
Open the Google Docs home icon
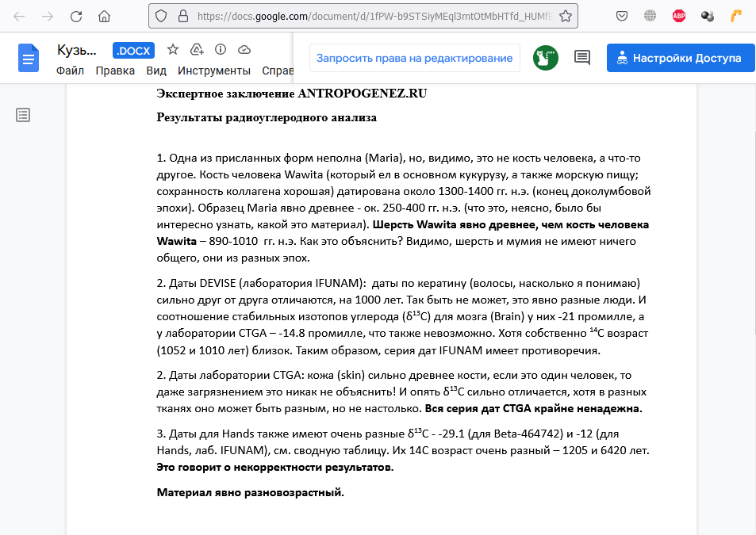tap(29, 58)
